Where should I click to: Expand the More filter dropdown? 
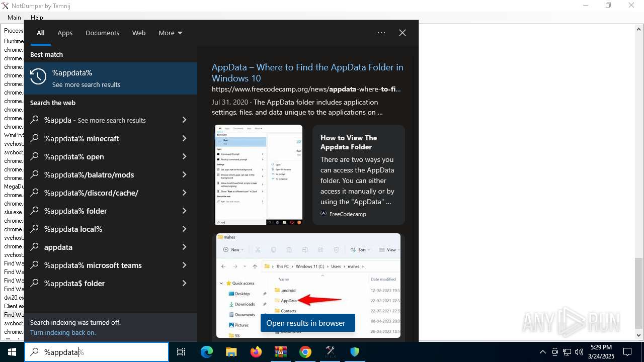(171, 33)
